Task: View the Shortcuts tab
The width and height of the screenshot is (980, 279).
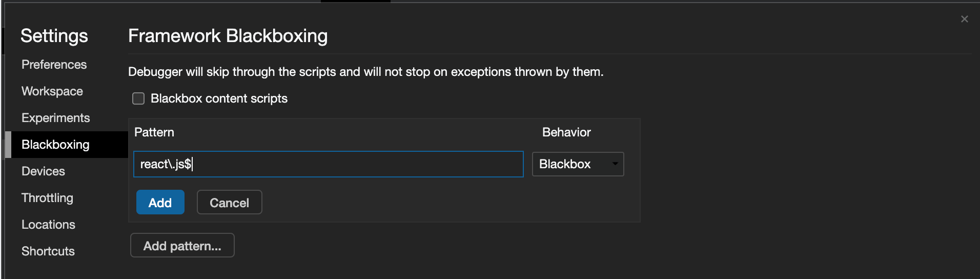Action: tap(48, 251)
